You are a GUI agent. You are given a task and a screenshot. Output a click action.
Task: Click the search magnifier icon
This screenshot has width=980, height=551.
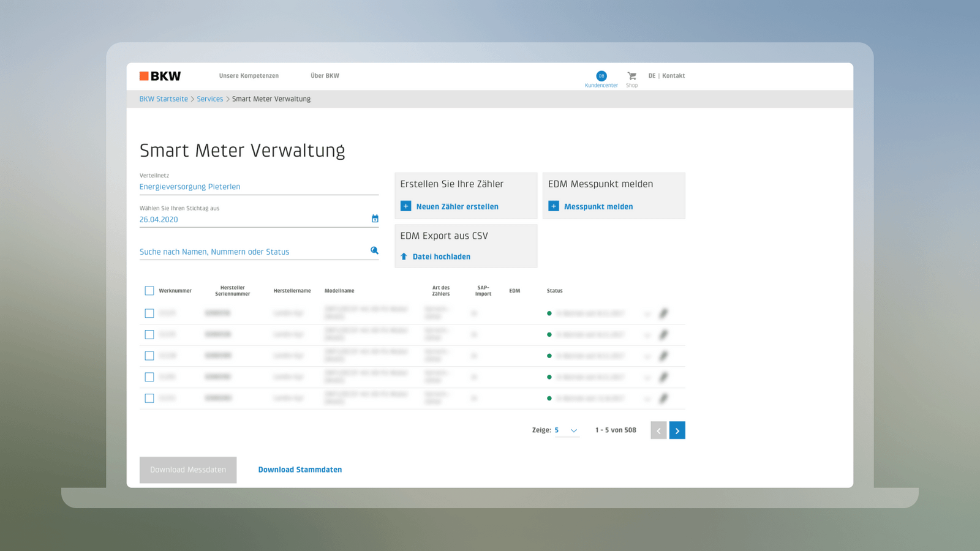[x=374, y=250]
